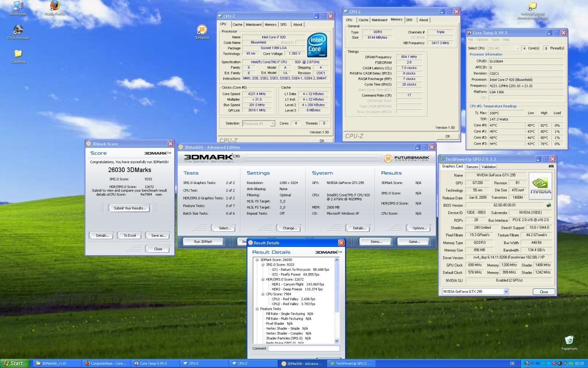Click Options button under Results
The width and height of the screenshot is (588, 368).
point(419,228)
